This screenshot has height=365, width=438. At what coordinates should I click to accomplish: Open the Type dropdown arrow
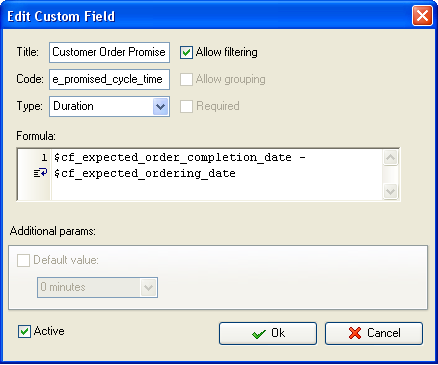160,107
